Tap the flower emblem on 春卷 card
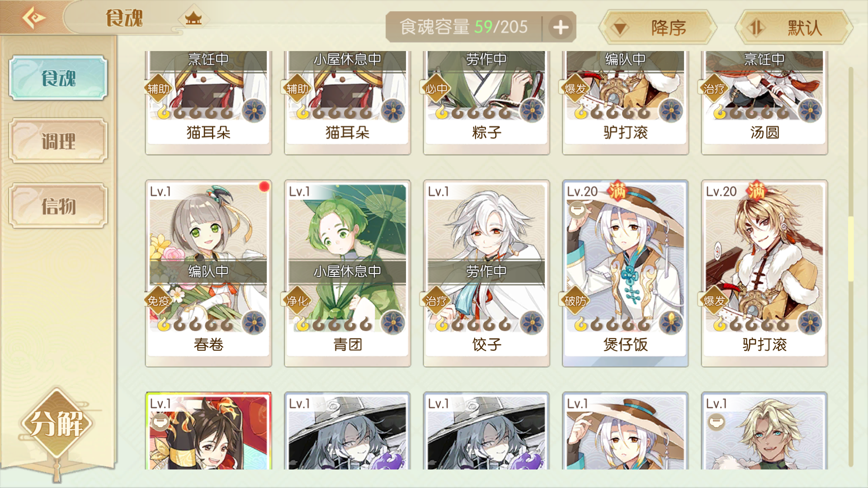The width and height of the screenshot is (868, 488). 254,323
